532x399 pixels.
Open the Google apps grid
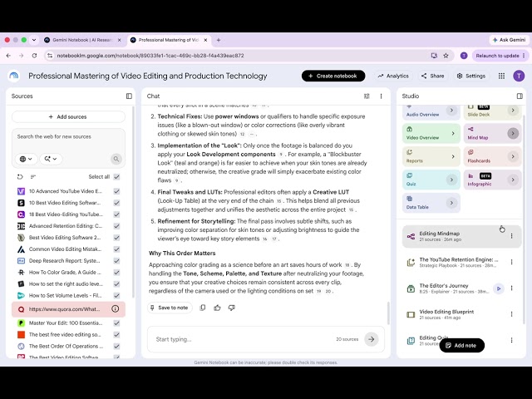click(x=501, y=76)
